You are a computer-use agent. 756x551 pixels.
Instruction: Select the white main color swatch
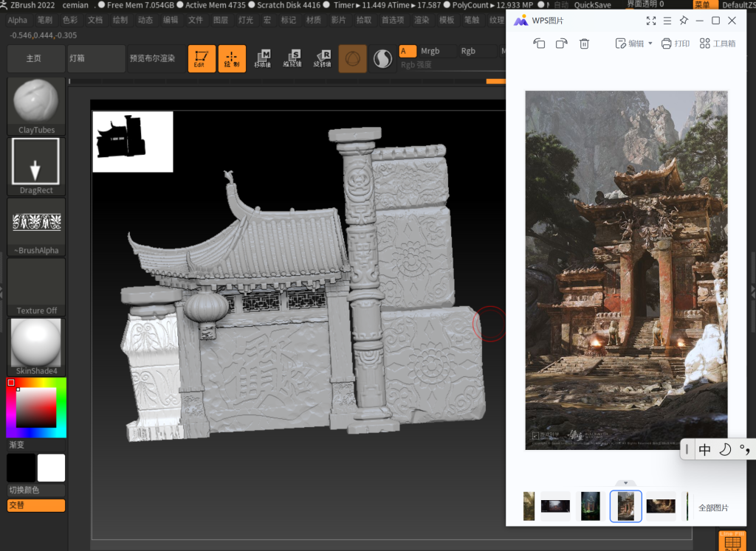tap(51, 468)
